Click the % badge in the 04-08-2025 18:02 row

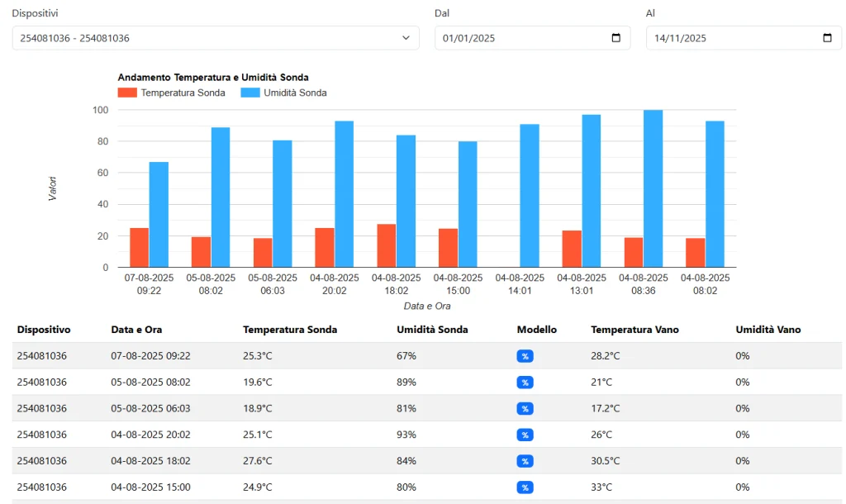(x=525, y=461)
